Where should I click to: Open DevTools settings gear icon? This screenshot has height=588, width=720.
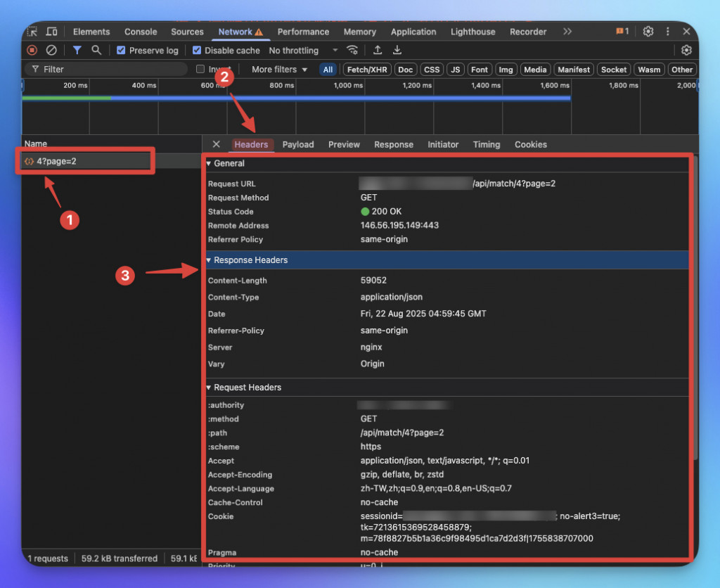tap(648, 32)
